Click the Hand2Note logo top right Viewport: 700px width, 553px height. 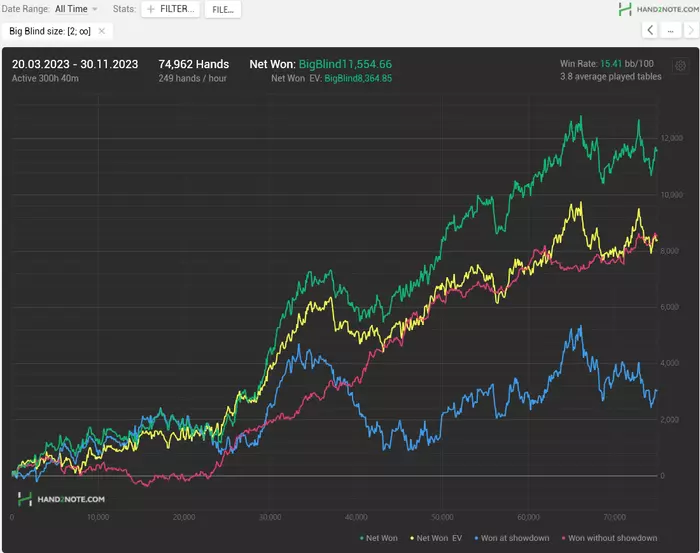tap(658, 9)
